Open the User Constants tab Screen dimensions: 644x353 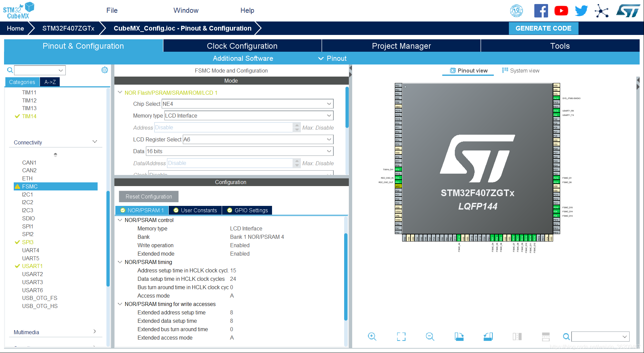(196, 210)
